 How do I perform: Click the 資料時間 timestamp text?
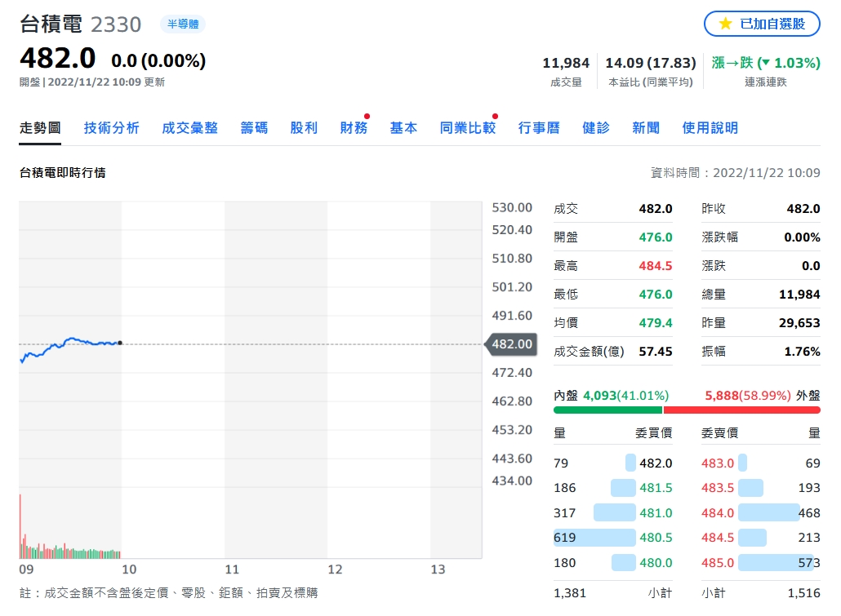(736, 173)
